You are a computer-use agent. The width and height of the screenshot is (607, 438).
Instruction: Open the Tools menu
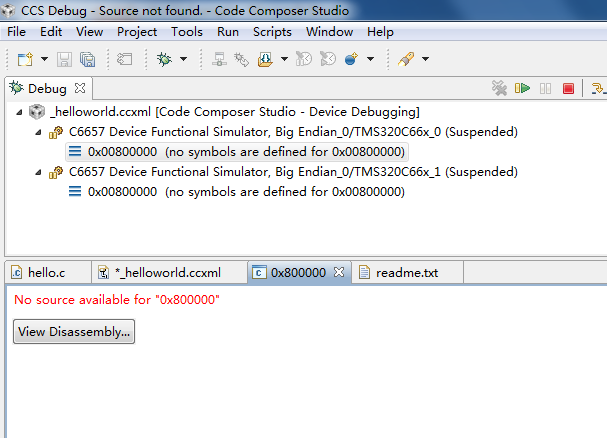tap(187, 32)
